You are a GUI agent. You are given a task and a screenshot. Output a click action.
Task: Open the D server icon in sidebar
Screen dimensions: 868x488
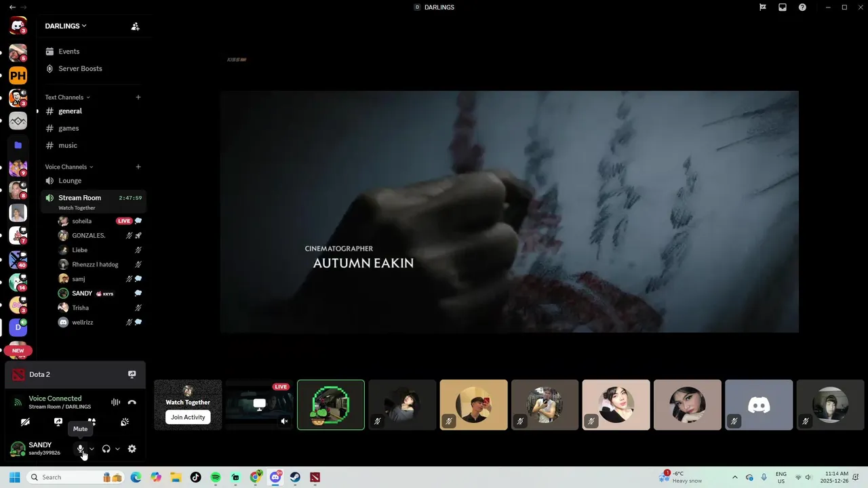coord(18,327)
